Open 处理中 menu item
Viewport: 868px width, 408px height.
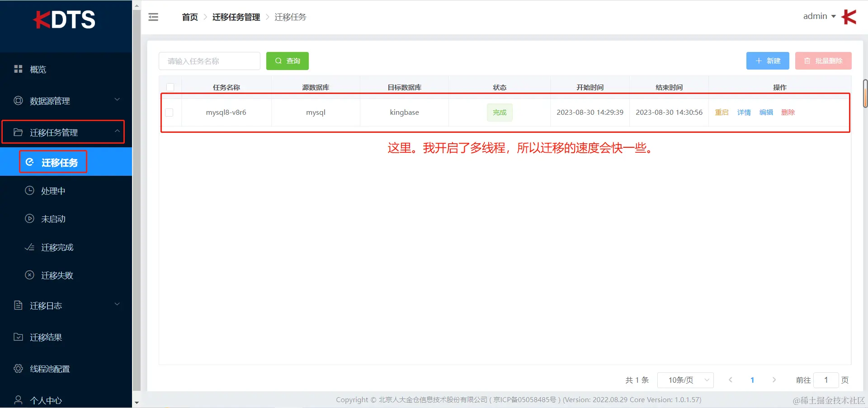tap(66, 191)
